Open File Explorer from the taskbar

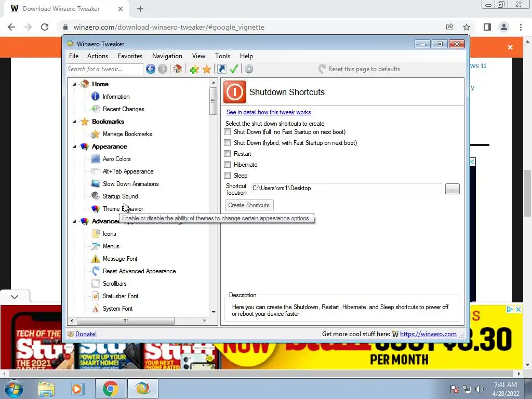pos(46,389)
